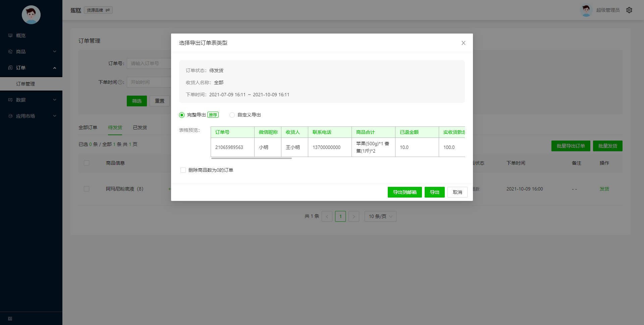The image size is (644, 325).
Task: Click the 订单号 input field
Action: pyautogui.click(x=149, y=63)
